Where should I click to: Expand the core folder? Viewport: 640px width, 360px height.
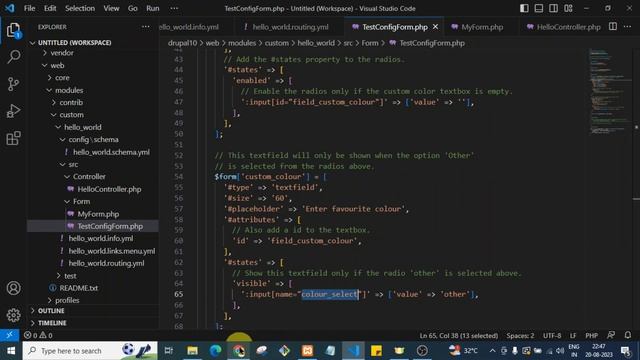click(62, 78)
